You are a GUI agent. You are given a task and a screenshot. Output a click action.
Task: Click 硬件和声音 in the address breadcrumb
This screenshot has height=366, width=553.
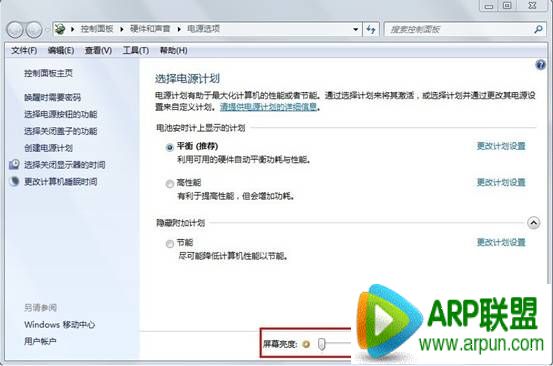150,29
